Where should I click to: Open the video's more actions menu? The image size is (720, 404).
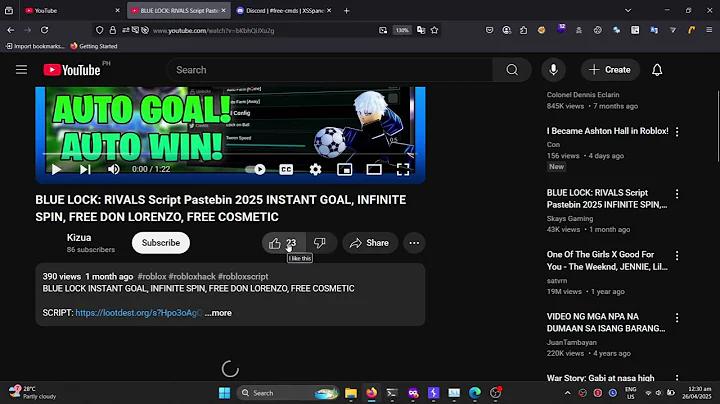coord(414,243)
